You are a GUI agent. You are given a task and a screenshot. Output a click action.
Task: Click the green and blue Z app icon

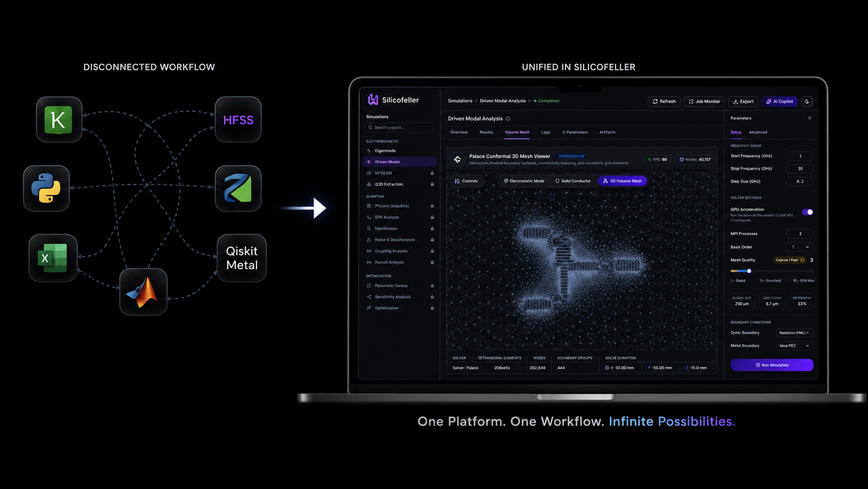click(x=238, y=188)
